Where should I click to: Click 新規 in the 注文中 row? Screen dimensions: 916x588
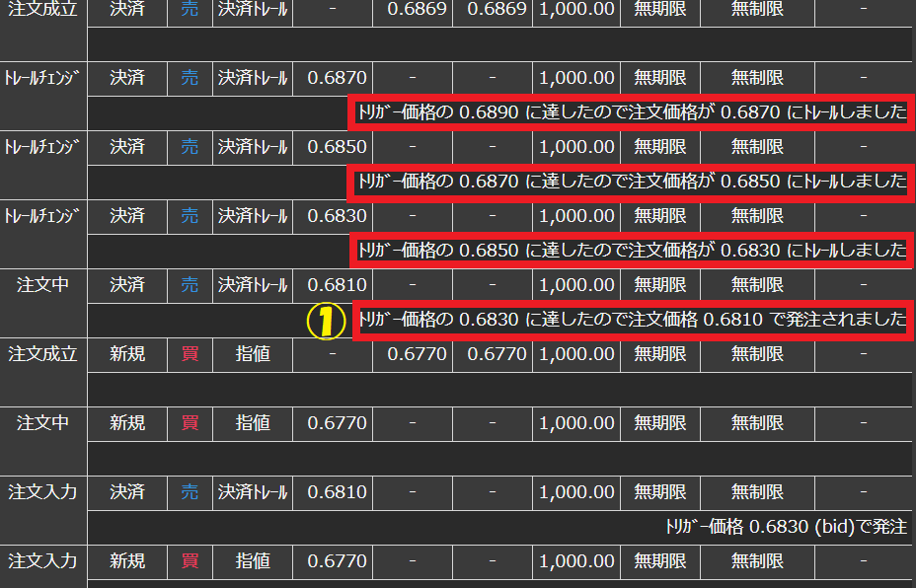[x=126, y=423]
